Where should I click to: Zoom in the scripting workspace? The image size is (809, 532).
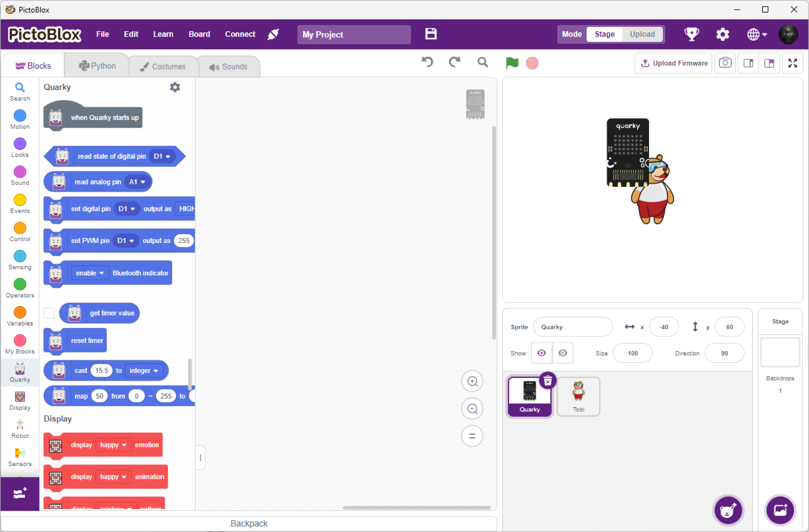pyautogui.click(x=472, y=381)
